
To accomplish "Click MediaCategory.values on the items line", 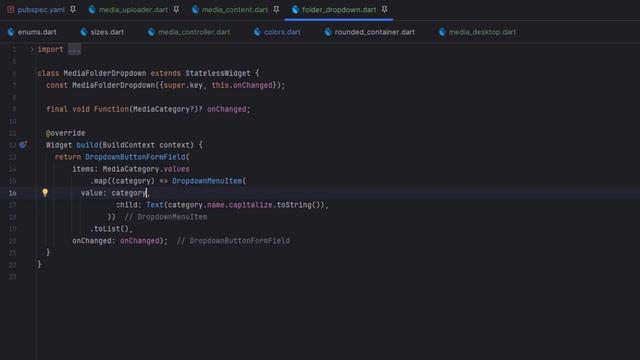I will pyautogui.click(x=146, y=169).
